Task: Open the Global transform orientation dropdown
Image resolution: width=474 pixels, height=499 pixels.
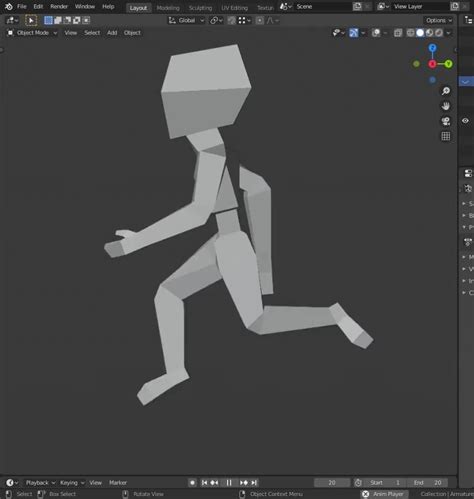Action: tap(186, 20)
